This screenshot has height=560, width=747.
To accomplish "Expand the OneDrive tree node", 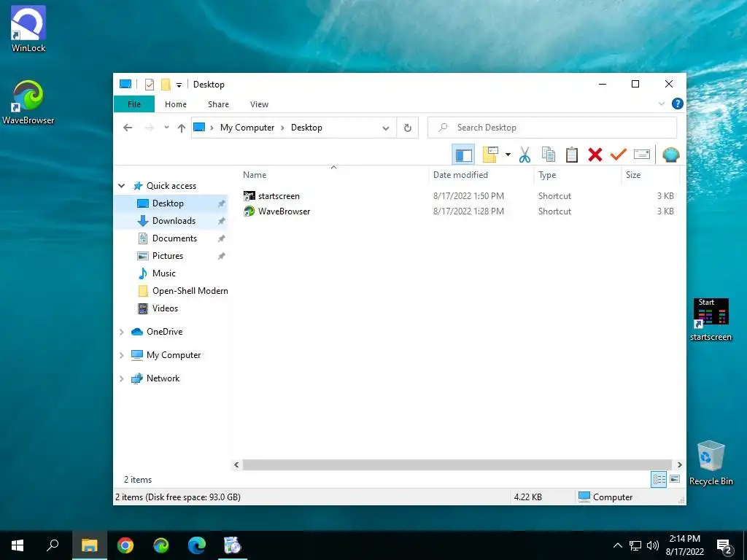I will pos(122,332).
